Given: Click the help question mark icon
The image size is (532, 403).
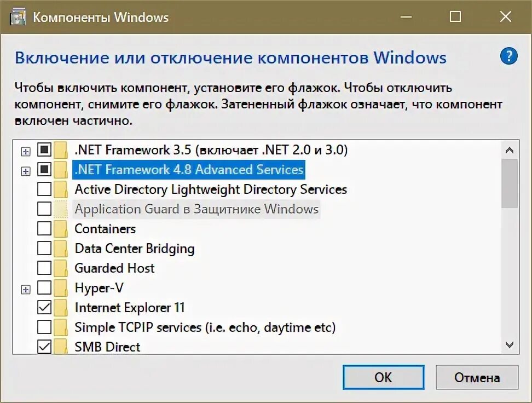Looking at the screenshot, I should click(508, 56).
